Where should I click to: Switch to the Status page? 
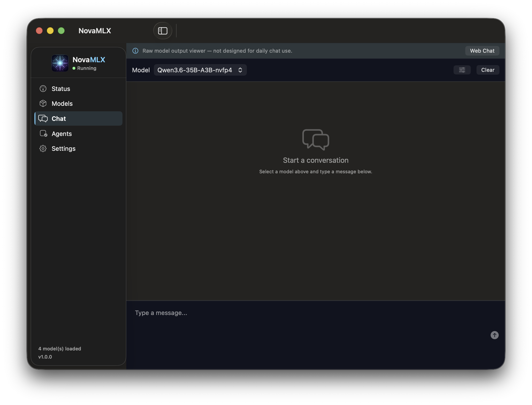[x=61, y=89]
